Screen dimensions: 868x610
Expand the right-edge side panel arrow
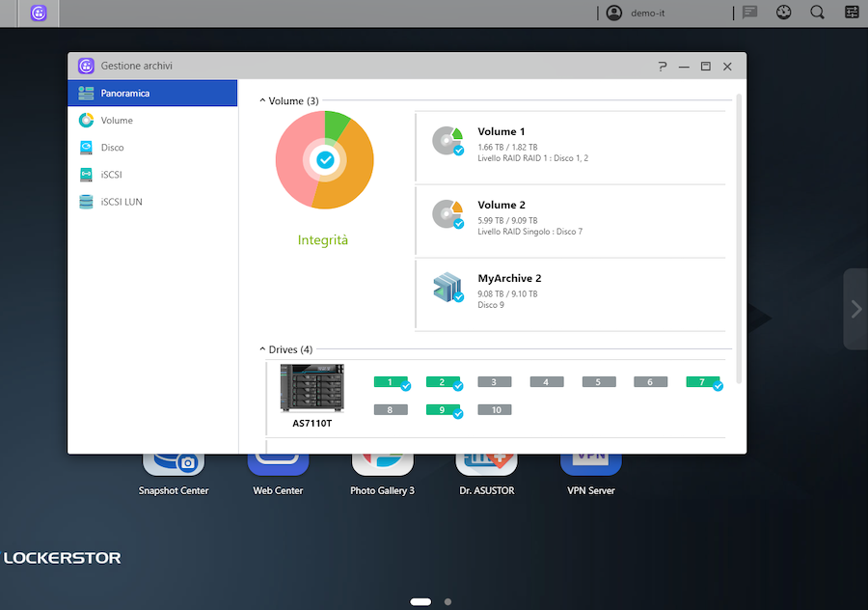point(854,309)
